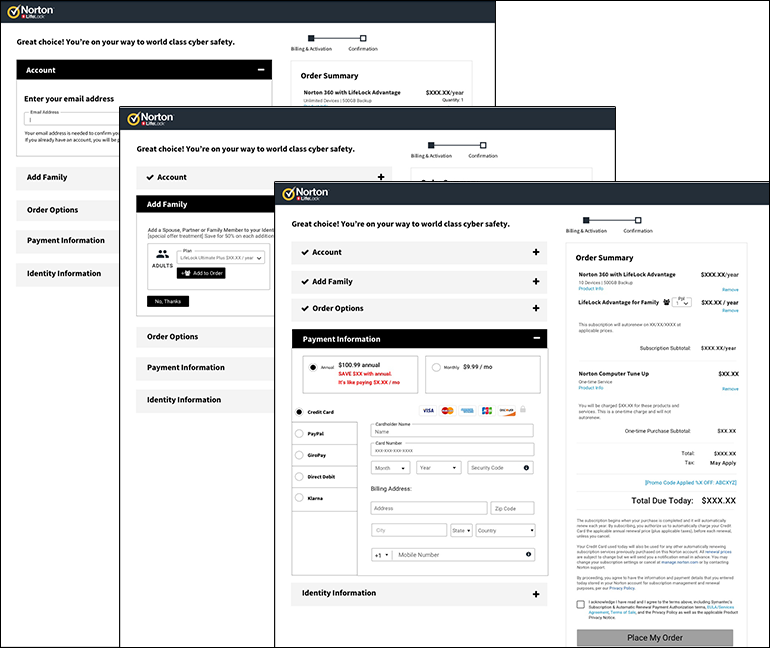
Task: Open Order Options section in middle window
Action: pos(205,337)
